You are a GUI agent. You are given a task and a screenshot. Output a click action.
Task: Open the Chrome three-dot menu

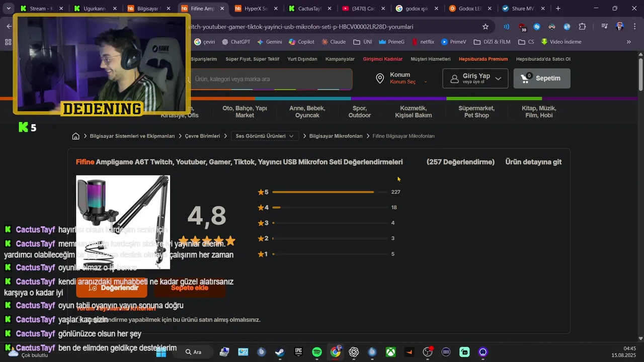coord(634,27)
